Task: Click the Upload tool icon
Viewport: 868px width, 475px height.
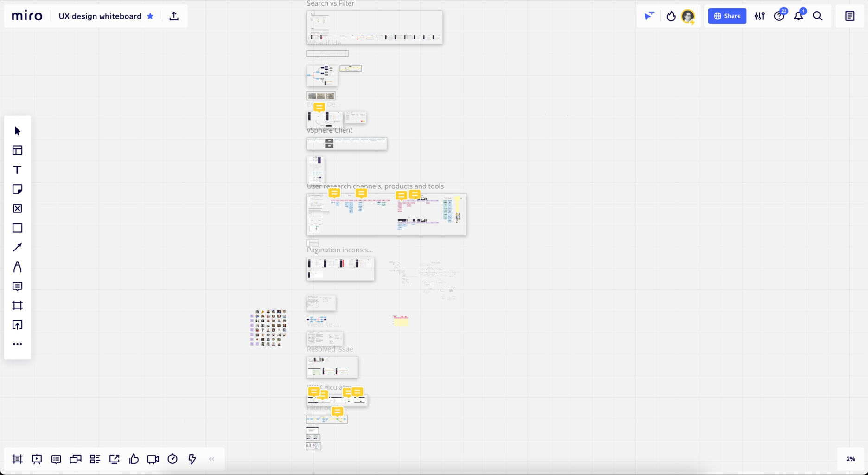Action: [x=17, y=325]
